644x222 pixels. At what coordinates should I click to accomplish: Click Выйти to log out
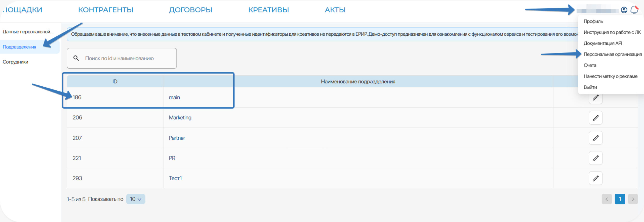[590, 87]
